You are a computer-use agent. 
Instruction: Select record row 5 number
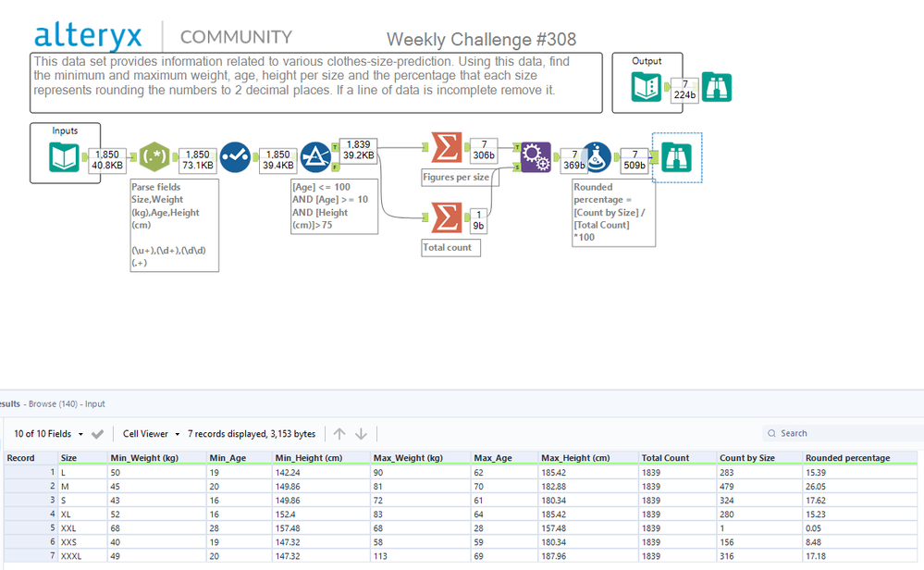click(31, 528)
